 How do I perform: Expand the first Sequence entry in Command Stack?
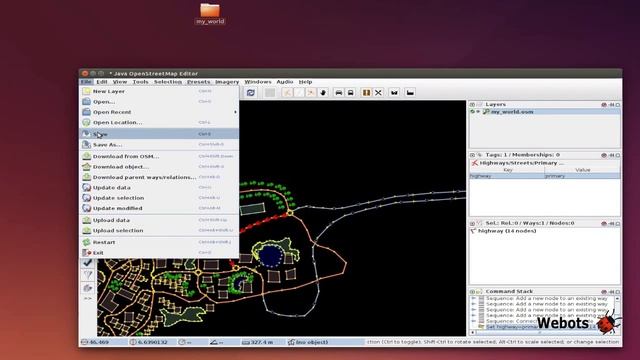[474, 298]
